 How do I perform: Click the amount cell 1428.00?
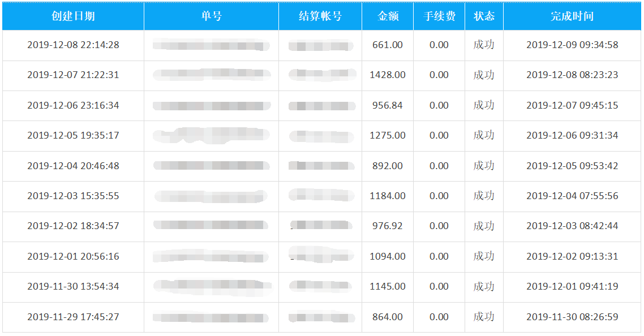388,75
